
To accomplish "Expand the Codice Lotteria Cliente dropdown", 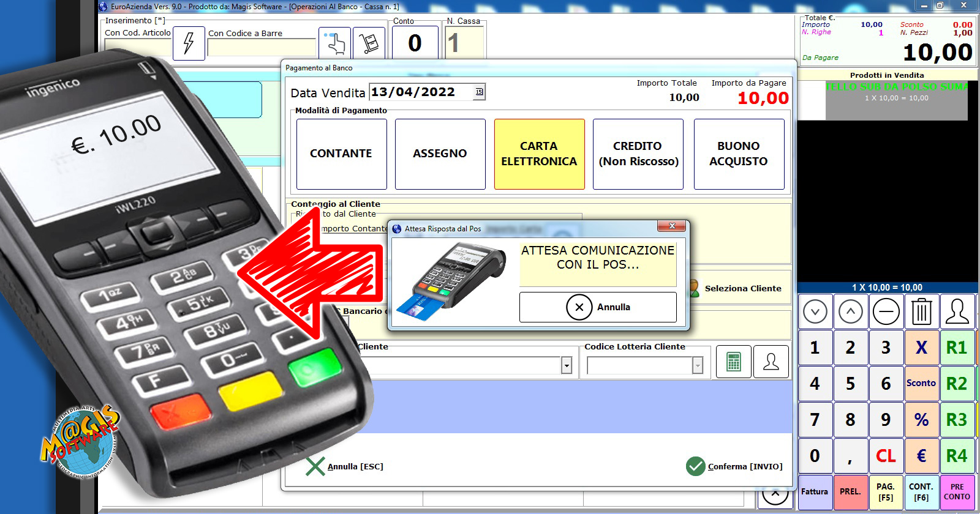I will tap(698, 366).
